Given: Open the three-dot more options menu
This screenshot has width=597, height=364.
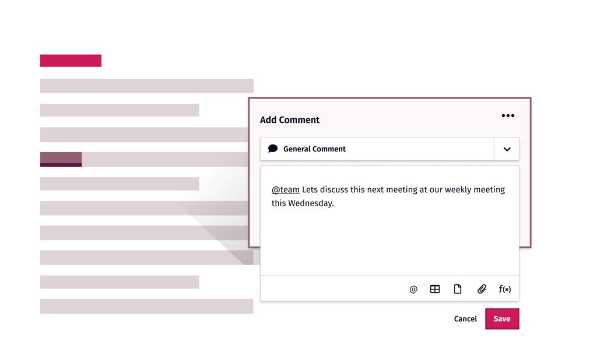Looking at the screenshot, I should click(x=508, y=116).
